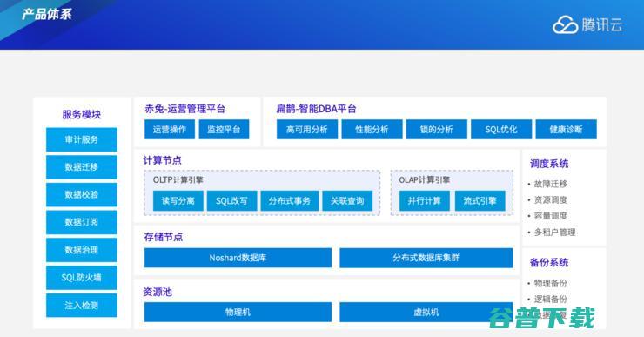Click the SQL优化 box
This screenshot has height=337, width=644.
coord(501,130)
